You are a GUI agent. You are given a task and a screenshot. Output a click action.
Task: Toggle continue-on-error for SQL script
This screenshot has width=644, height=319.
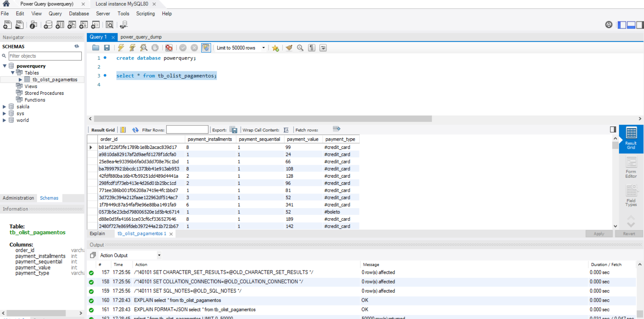(169, 48)
